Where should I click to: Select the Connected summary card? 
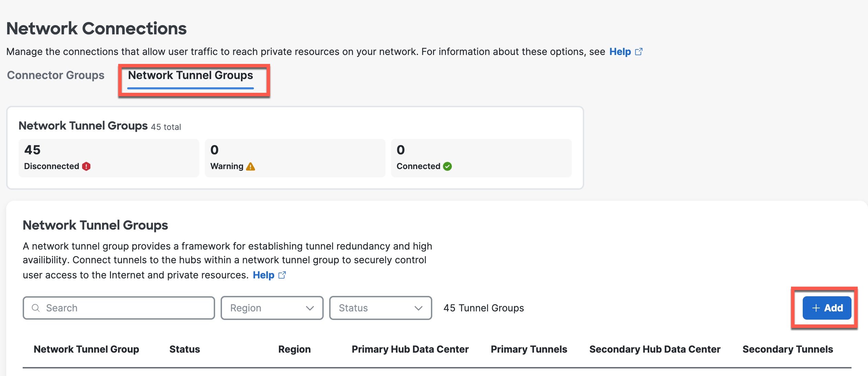[481, 157]
